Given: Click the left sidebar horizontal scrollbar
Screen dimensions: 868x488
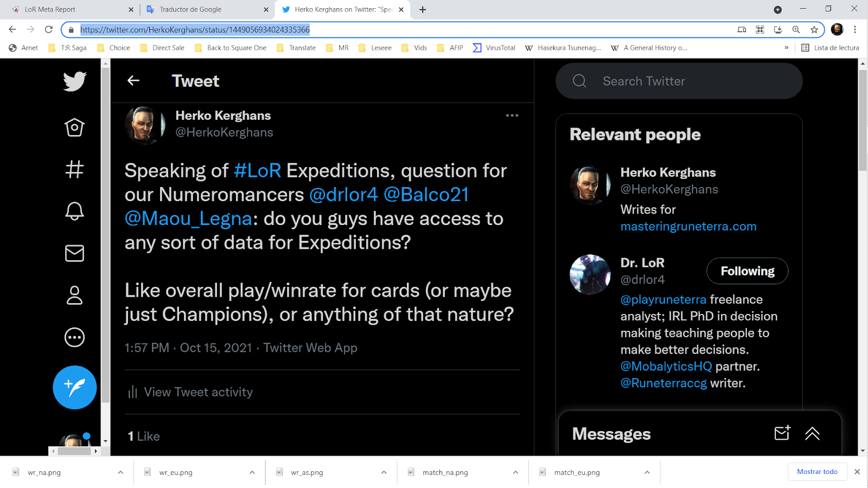Looking at the screenshot, I should tap(74, 451).
